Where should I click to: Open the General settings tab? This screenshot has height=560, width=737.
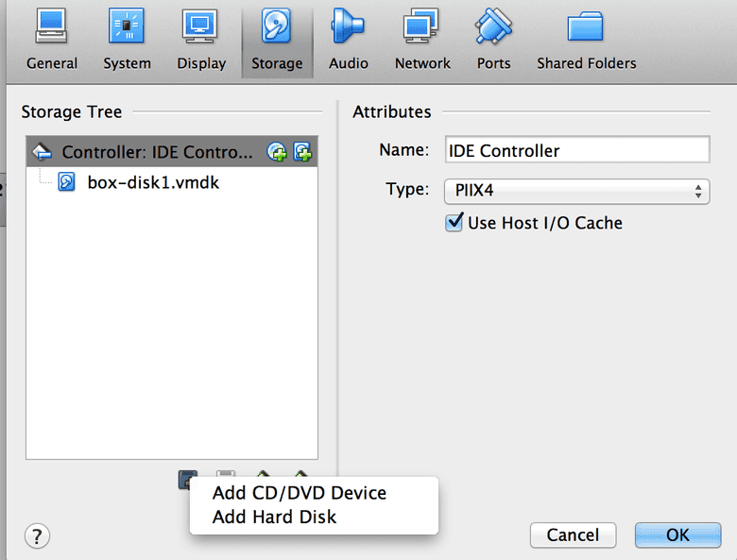coord(52,42)
